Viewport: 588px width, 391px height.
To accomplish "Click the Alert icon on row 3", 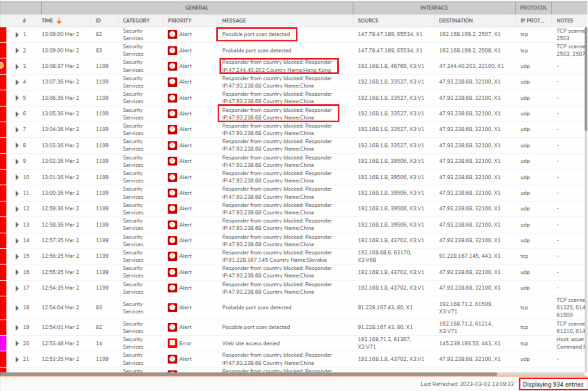I will [172, 66].
